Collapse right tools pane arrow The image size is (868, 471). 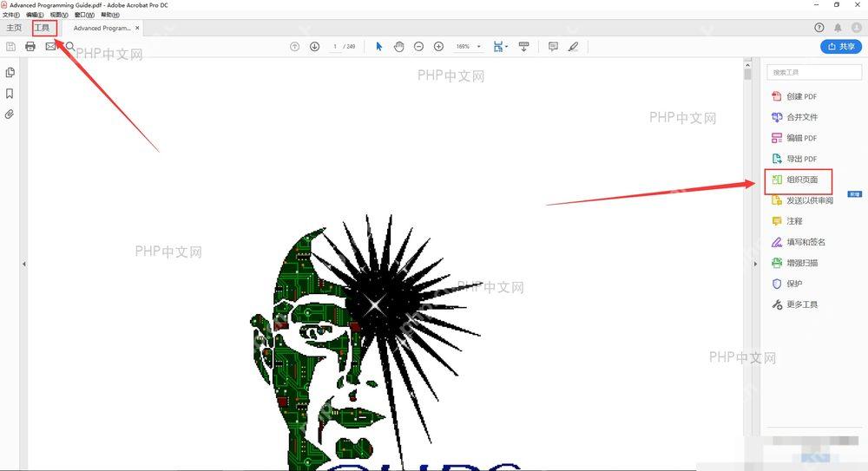[755, 264]
